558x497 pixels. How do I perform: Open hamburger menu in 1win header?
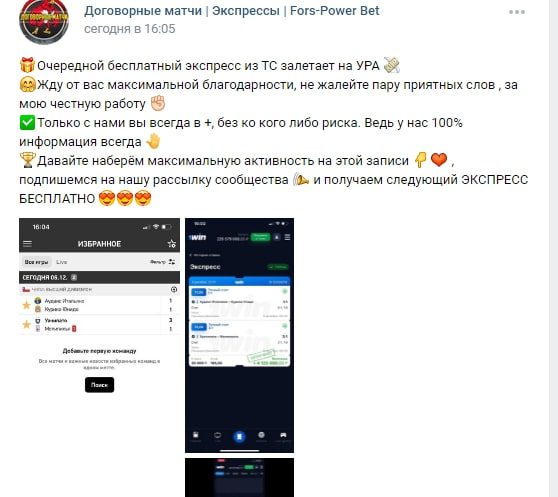pyautogui.click(x=288, y=237)
